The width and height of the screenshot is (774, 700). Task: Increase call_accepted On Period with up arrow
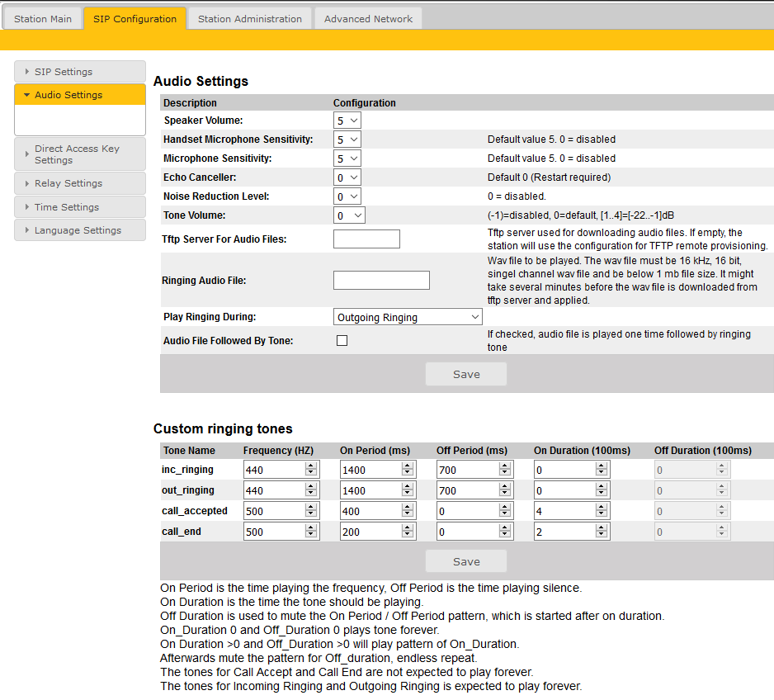[x=408, y=507]
